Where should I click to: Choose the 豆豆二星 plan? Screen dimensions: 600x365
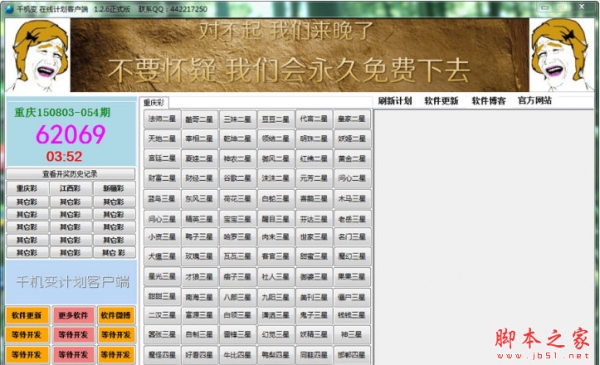click(x=276, y=119)
